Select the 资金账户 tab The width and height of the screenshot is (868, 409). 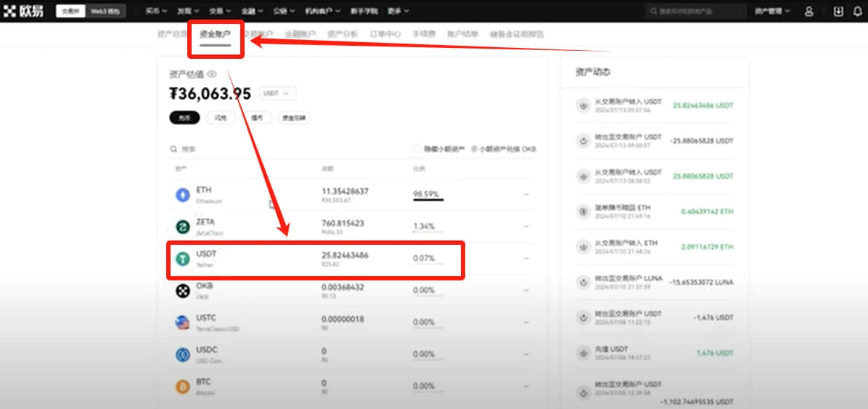coord(216,34)
